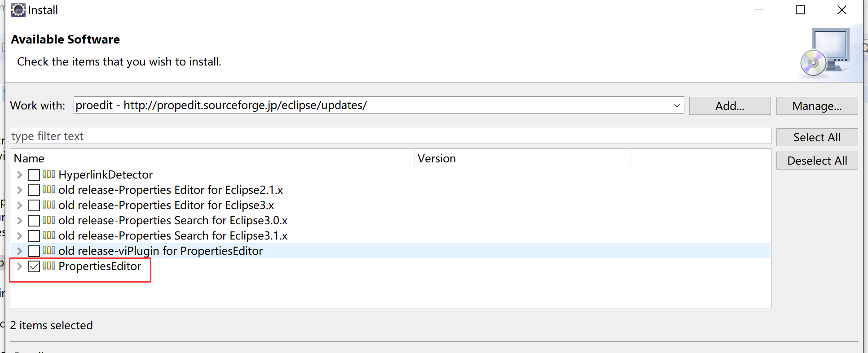Check old release-Properties Search for Eclipse3.0.x

34,221
